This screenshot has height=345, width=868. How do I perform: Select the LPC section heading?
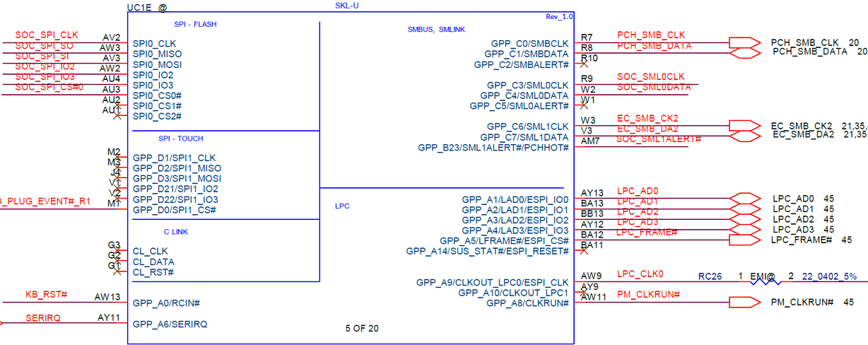[x=341, y=206]
